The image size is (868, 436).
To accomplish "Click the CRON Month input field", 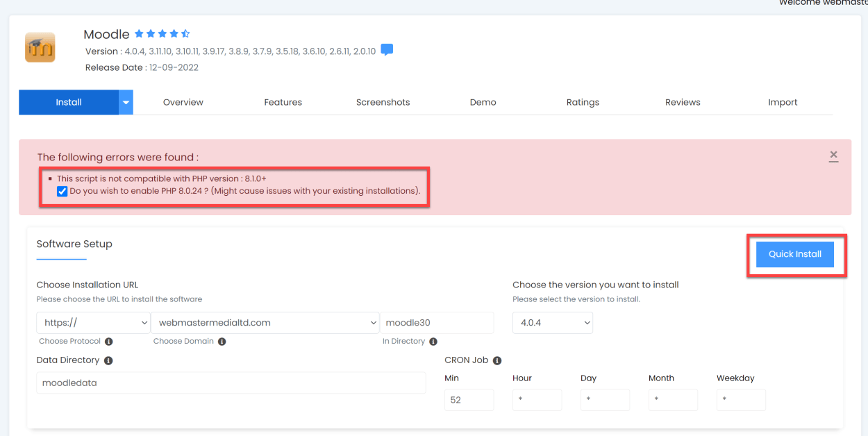I will pos(673,400).
